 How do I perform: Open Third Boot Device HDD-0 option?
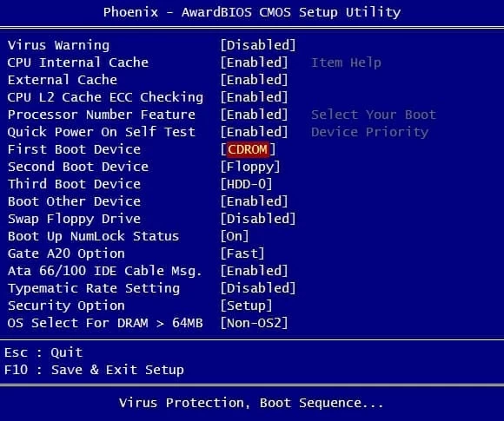(246, 184)
